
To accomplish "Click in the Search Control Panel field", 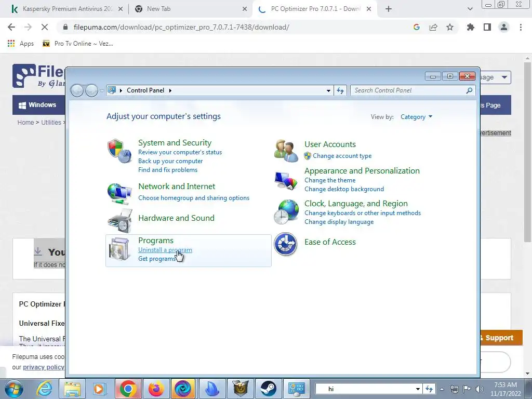I will click(413, 90).
